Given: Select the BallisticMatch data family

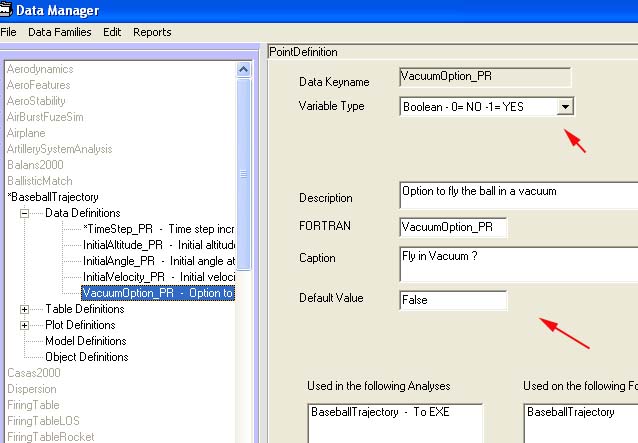Looking at the screenshot, I should [39, 181].
